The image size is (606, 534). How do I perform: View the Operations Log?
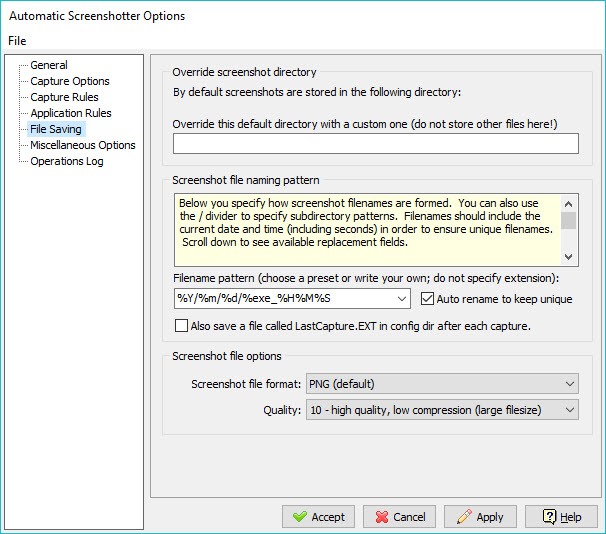[66, 161]
